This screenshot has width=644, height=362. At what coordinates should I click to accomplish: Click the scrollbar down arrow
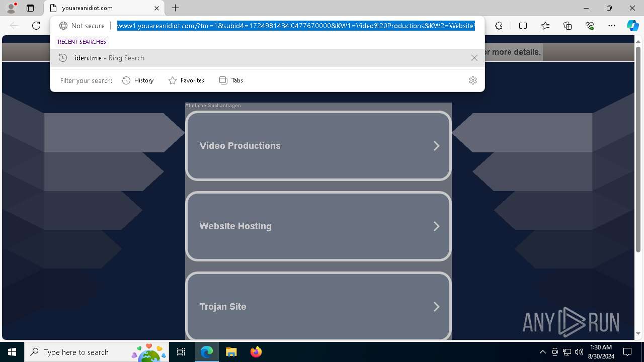pyautogui.click(x=638, y=333)
